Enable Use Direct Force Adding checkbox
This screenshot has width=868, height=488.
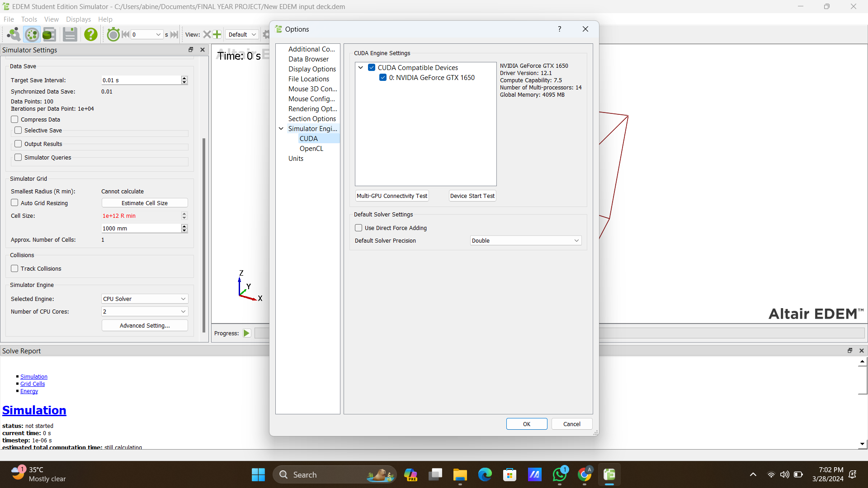359,228
